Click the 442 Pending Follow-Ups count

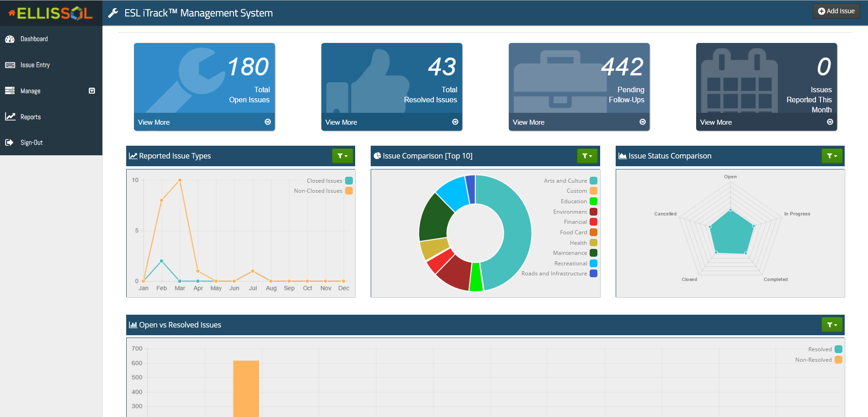coord(622,67)
